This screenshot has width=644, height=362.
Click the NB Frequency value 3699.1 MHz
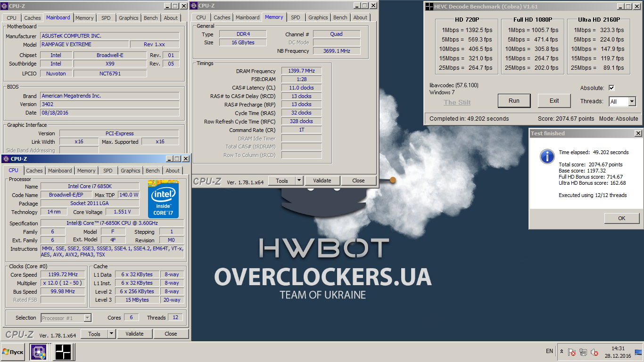[x=337, y=51]
